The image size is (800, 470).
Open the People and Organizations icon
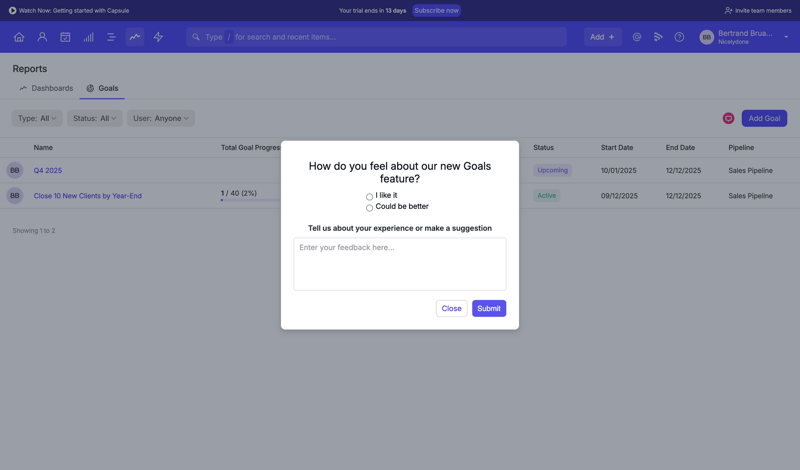(x=42, y=37)
